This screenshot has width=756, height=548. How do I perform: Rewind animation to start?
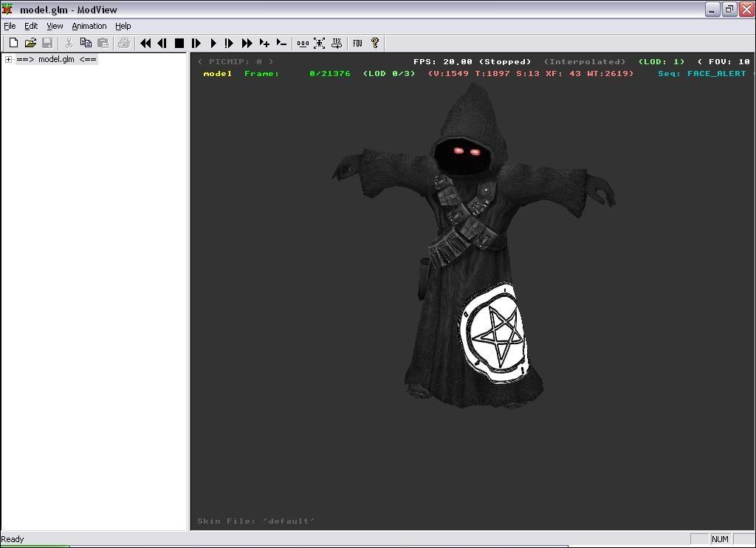coord(145,44)
